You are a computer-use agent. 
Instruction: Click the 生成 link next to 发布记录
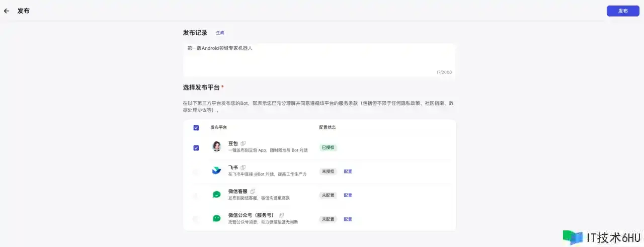(220, 33)
